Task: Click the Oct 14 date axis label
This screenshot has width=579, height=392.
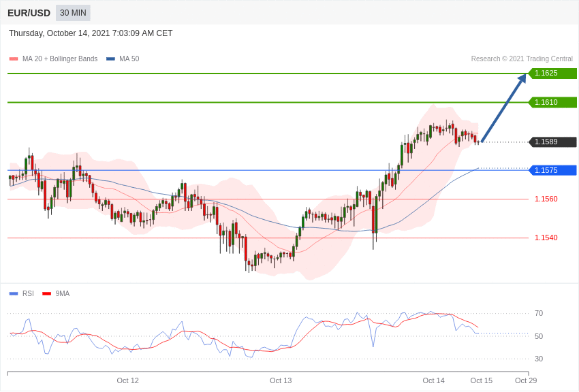Action: [x=433, y=380]
